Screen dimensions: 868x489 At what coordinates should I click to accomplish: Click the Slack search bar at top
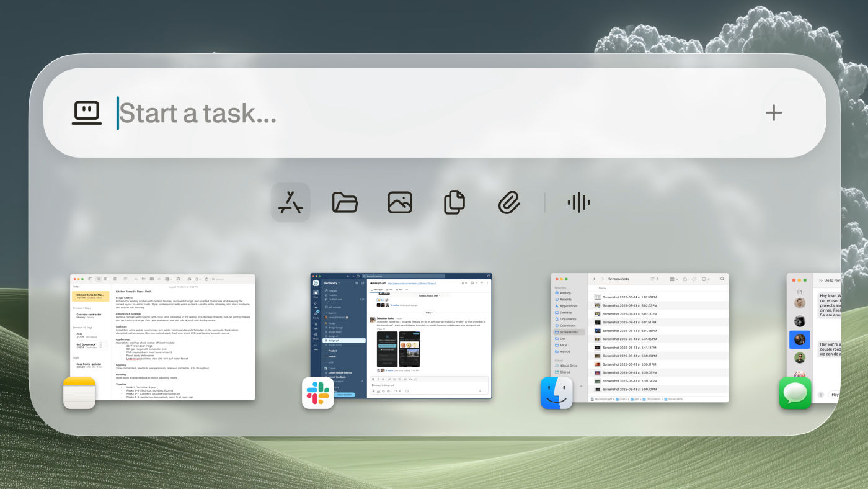click(x=403, y=276)
